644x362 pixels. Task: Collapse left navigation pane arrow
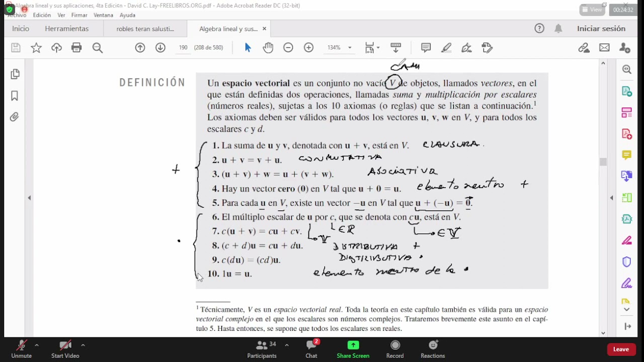click(x=29, y=198)
